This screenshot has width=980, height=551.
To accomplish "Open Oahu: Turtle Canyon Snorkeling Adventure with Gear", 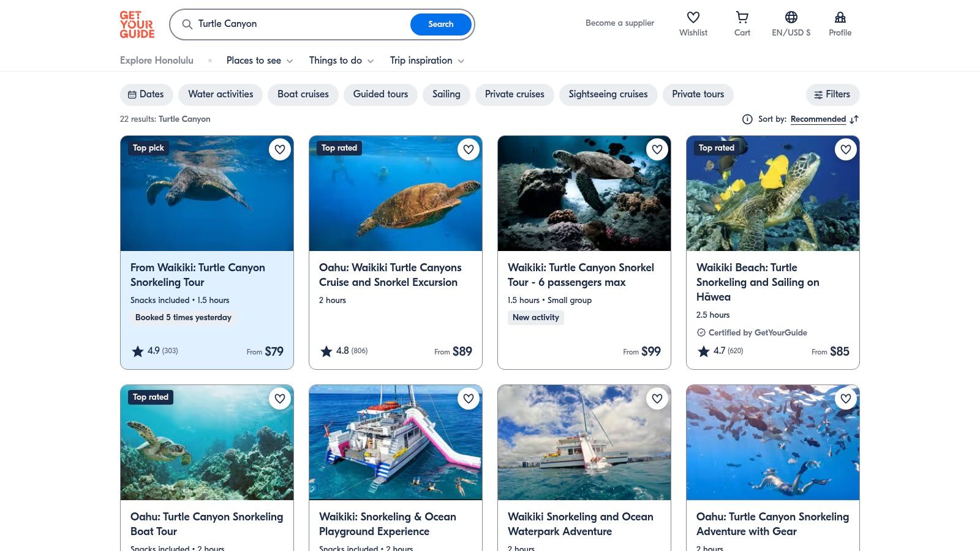I will (772, 524).
